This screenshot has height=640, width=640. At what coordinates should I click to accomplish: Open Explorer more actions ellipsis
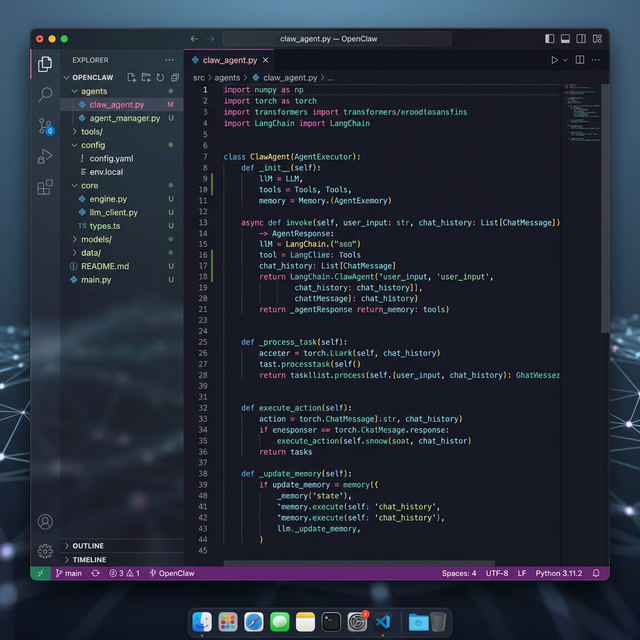coord(169,60)
